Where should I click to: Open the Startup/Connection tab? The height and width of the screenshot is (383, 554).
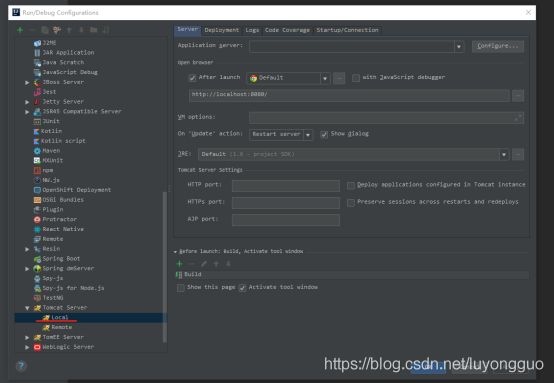(x=347, y=30)
